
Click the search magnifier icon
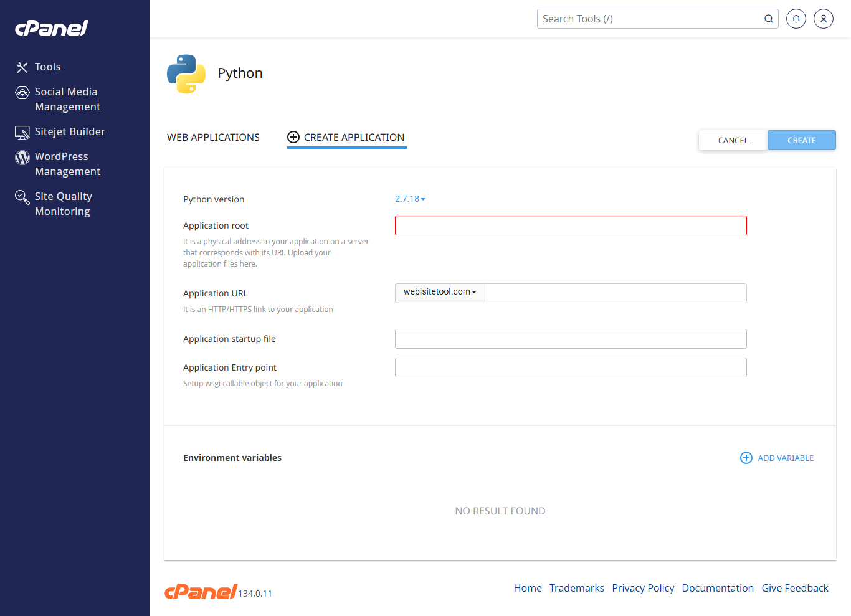click(x=769, y=19)
